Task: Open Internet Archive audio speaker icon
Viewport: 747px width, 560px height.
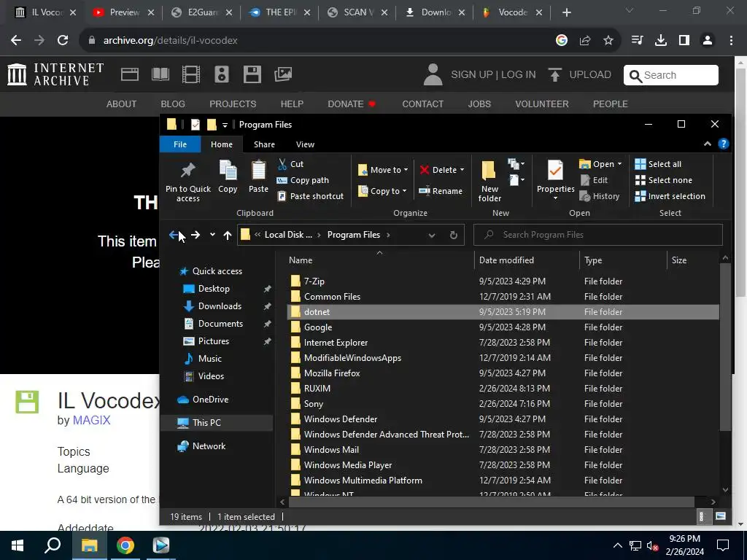Action: (222, 74)
